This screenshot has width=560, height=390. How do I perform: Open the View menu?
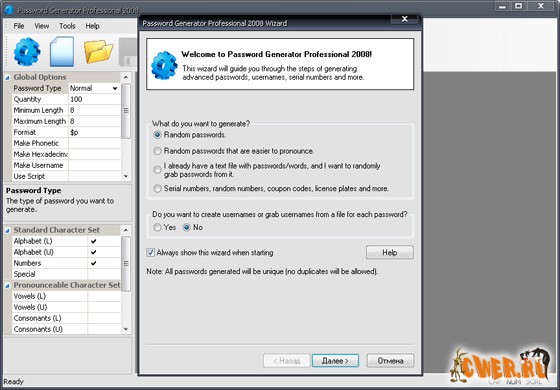tap(42, 26)
